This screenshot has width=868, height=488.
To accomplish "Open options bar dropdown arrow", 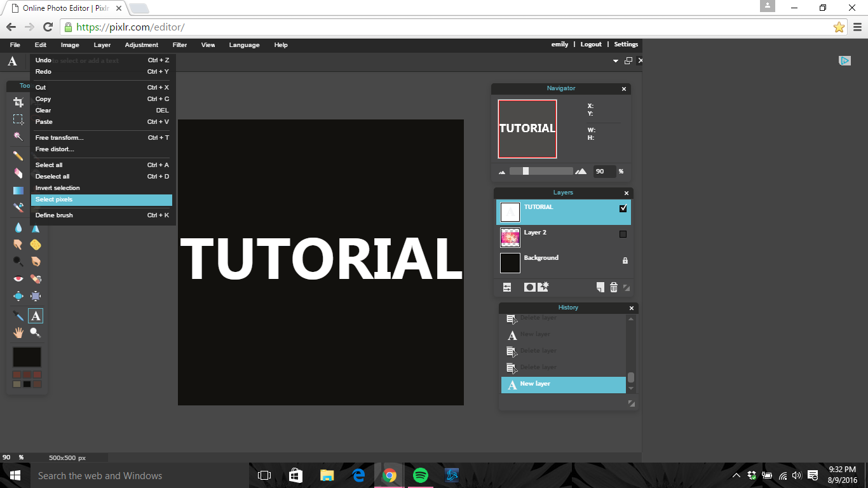I will (x=616, y=61).
